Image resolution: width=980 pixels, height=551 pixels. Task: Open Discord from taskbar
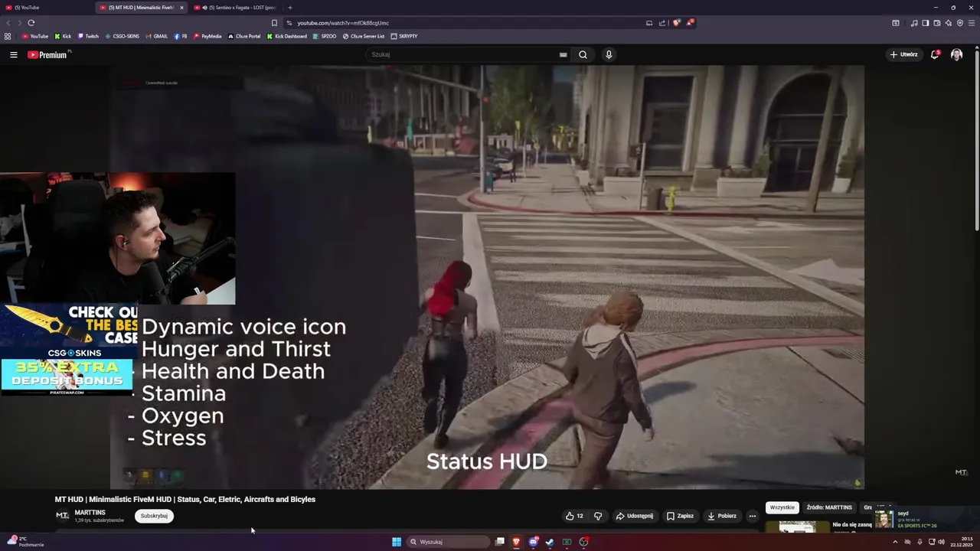(533, 542)
